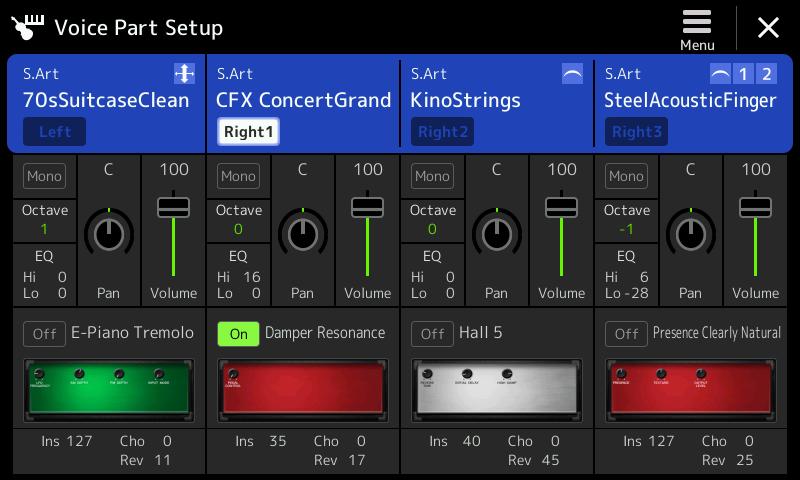The image size is (800, 480).
Task: Open Octave setting showing 1 for Left
Action: coord(45,220)
